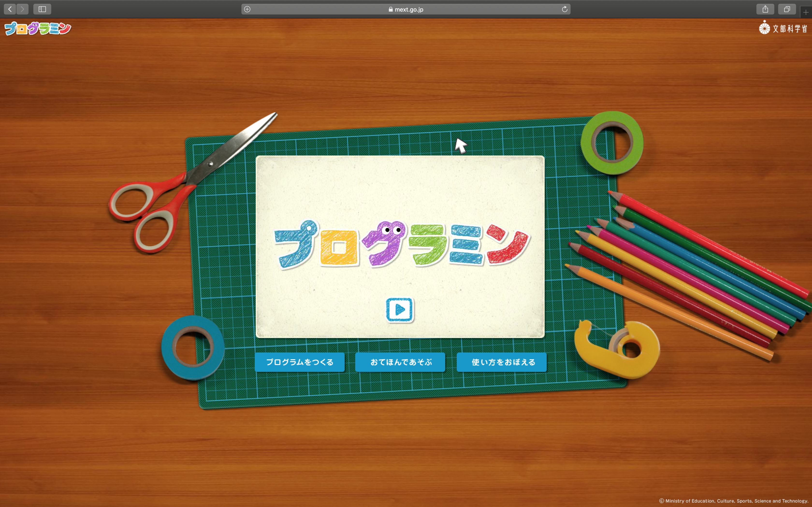Show the tab overview icon

(x=787, y=9)
